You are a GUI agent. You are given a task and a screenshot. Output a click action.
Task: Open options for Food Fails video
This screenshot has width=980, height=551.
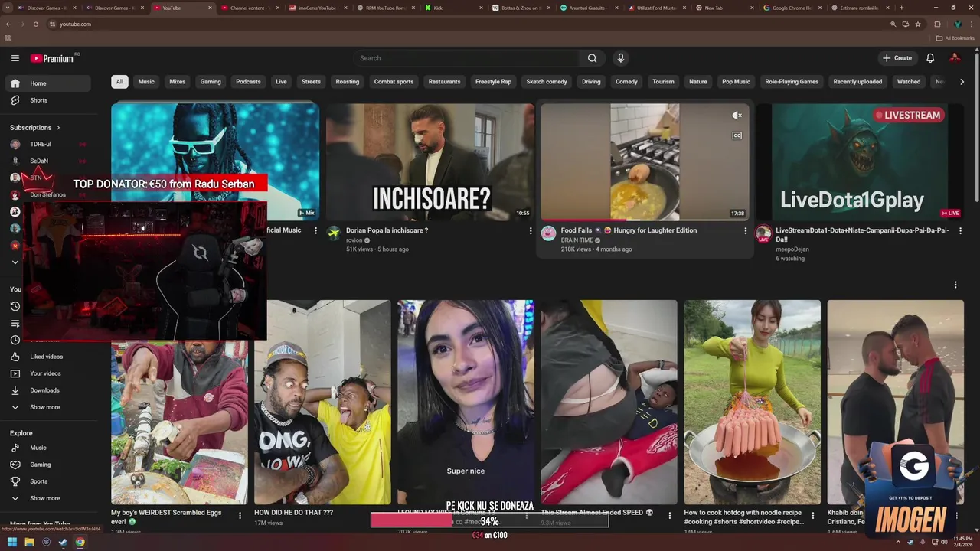click(745, 231)
